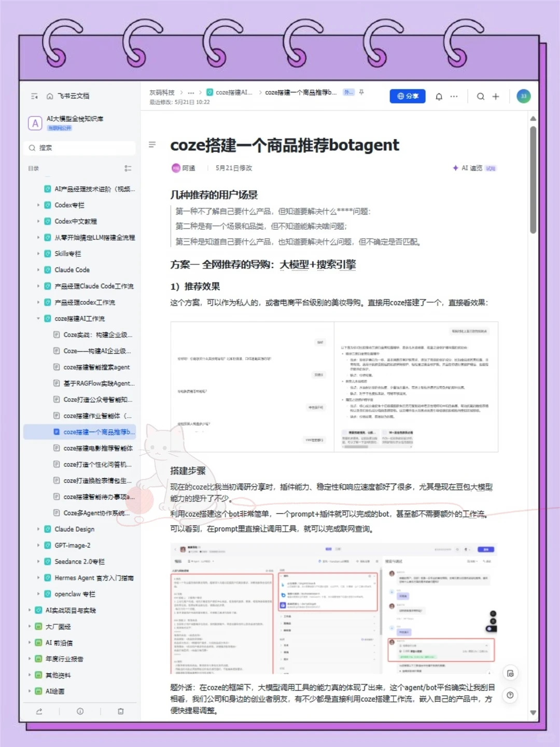Open the 搭建步骤 coze editor screenshot image

point(334,609)
